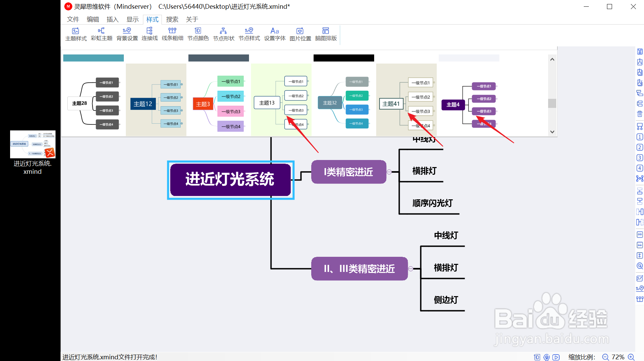Screen dimensions: 644x361
Task: Click the insert image icon in right sidebar
Action: [x=640, y=278]
